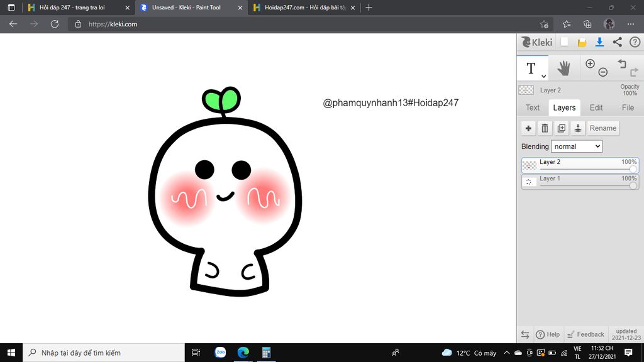Screen dimensions: 644x362
Task: Open browser Collections
Action: pos(588,25)
